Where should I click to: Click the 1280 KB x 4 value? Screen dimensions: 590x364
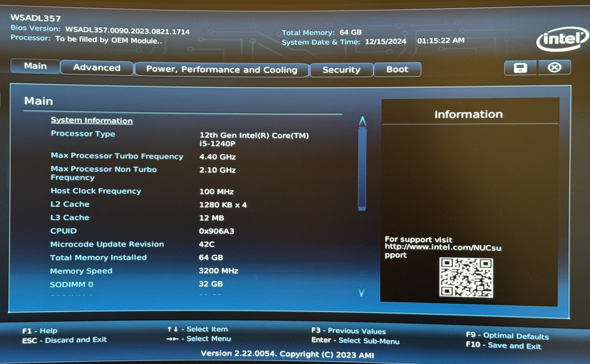click(223, 205)
